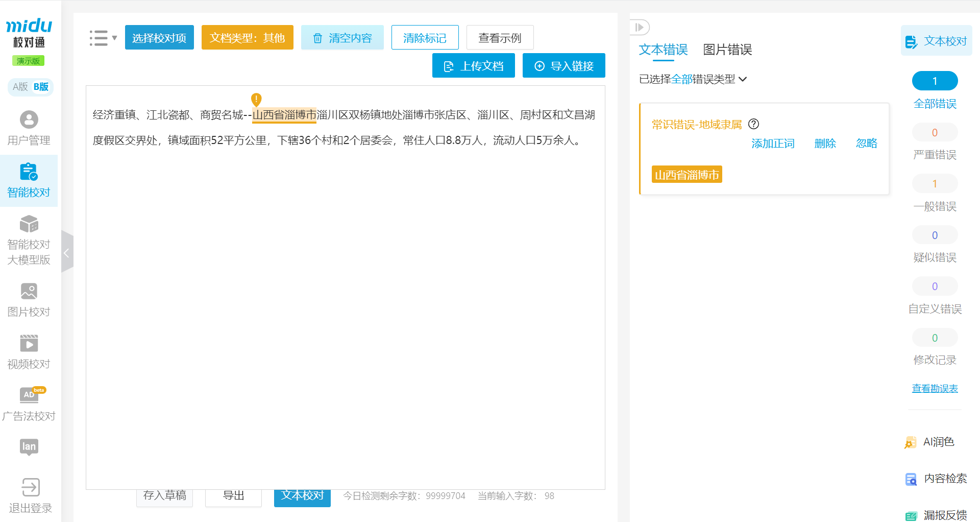Click the orange 山西省淄博市 error tag
The image size is (980, 522).
pyautogui.click(x=687, y=175)
